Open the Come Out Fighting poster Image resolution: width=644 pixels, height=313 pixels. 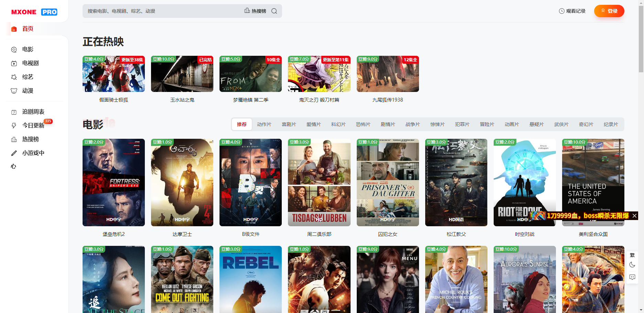[182, 280]
